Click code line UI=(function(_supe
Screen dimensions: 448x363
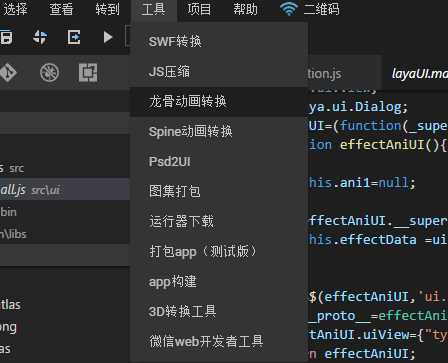pyautogui.click(x=378, y=126)
